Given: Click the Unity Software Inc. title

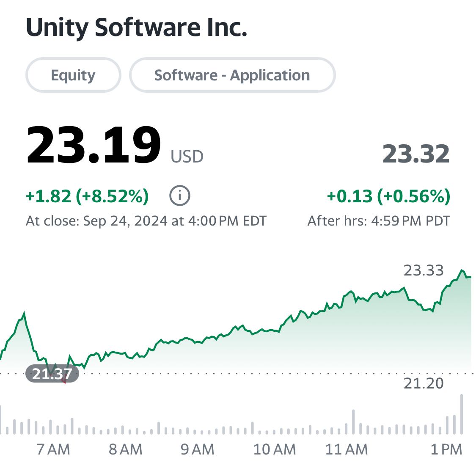Looking at the screenshot, I should 136,28.
